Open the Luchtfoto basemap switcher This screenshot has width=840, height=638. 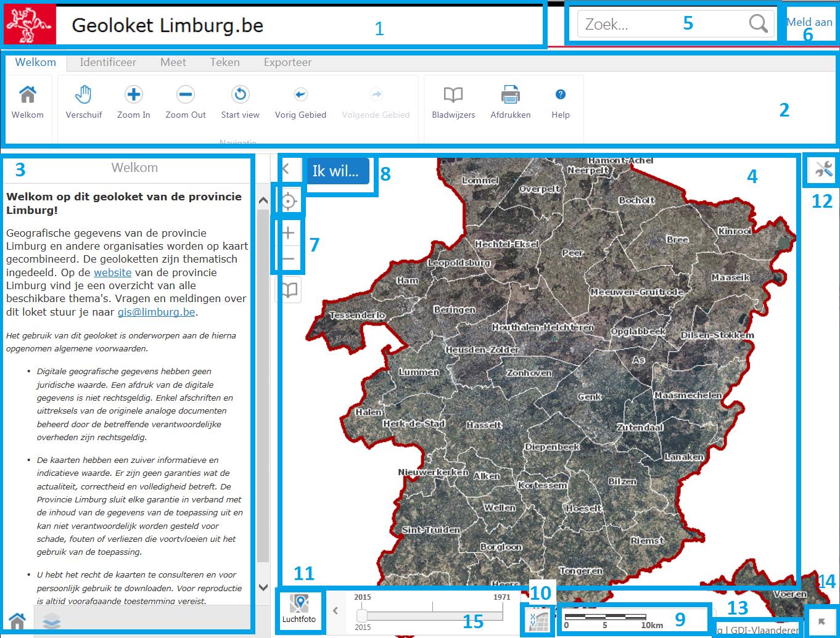pyautogui.click(x=299, y=610)
